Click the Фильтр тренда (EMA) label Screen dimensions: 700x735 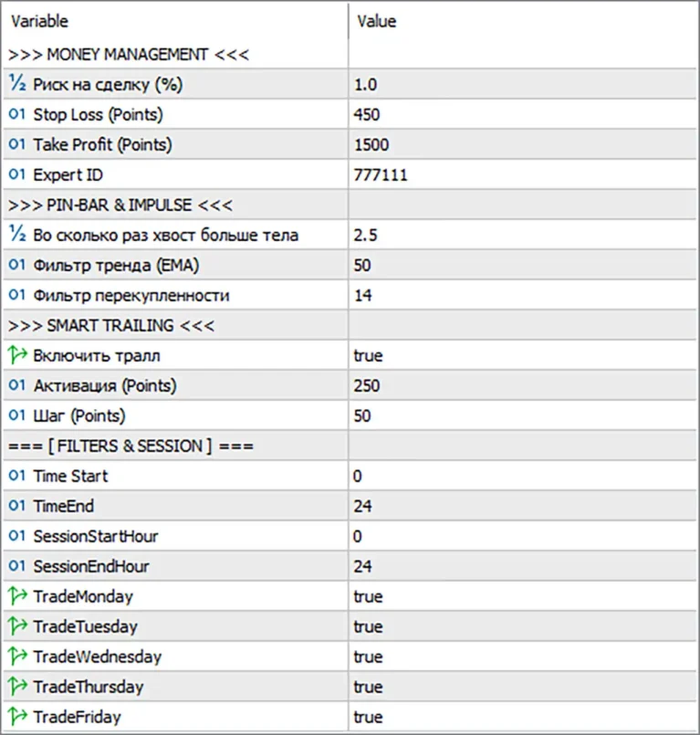116,266
